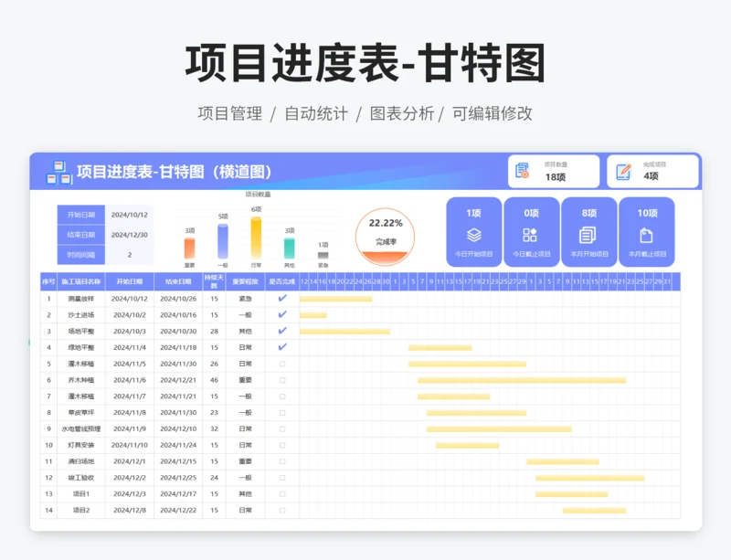Screen dimensions: 731x560
Task: Select the 持续天数 column header
Action: coord(214,281)
